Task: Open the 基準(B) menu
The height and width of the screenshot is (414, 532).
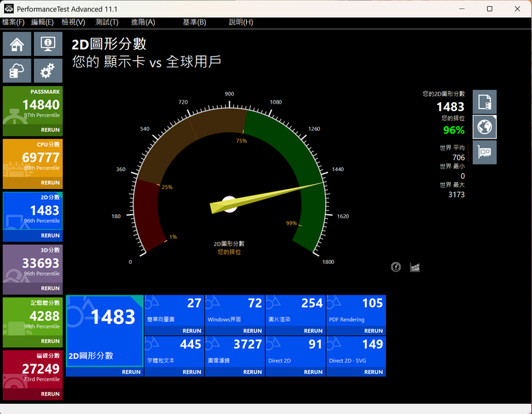Action: [x=194, y=23]
